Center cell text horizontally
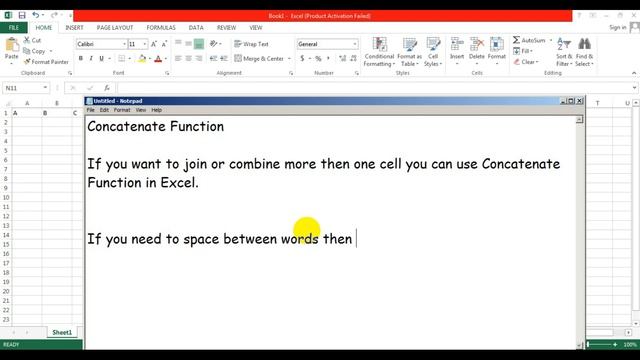 coord(188,58)
